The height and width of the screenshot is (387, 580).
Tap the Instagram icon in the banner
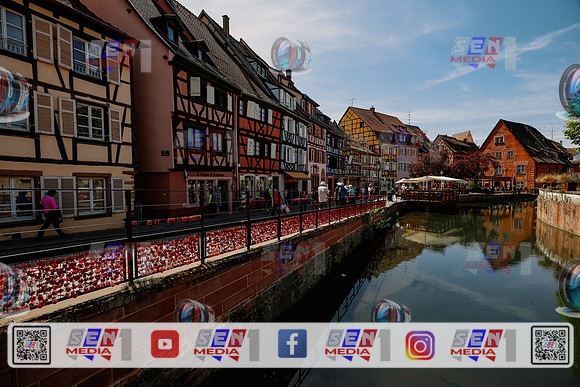[420, 345]
